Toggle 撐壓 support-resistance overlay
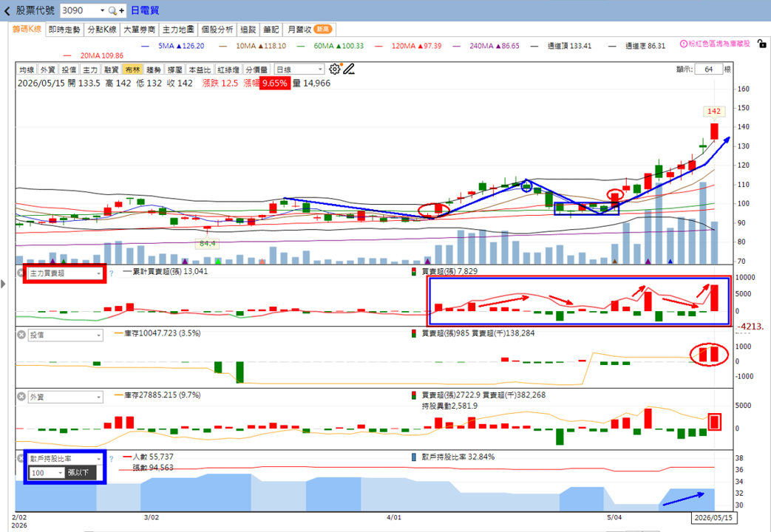This screenshot has width=771, height=532. [x=175, y=69]
